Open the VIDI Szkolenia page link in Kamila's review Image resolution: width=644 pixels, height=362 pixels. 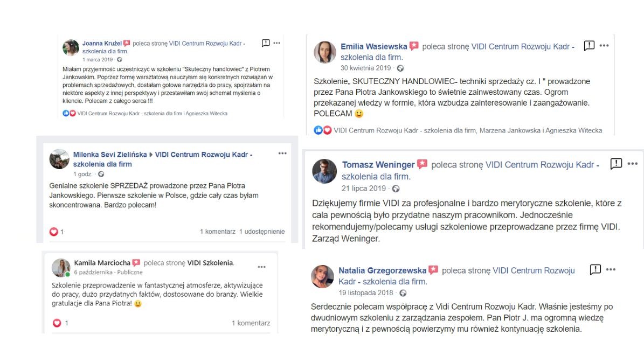pyautogui.click(x=210, y=263)
